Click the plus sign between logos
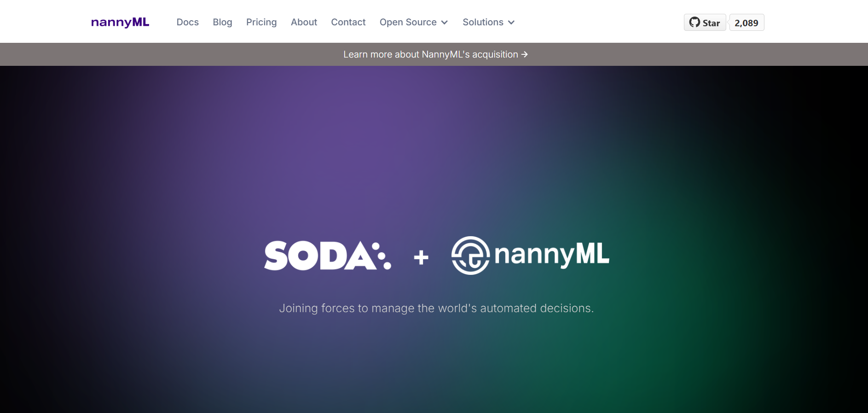Image resolution: width=868 pixels, height=413 pixels. click(421, 257)
